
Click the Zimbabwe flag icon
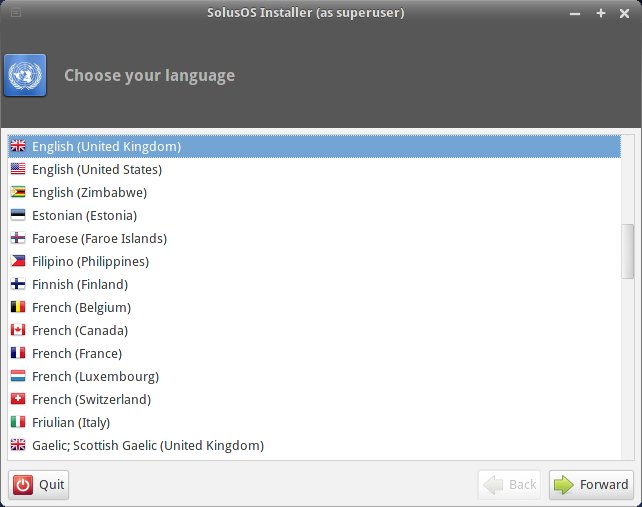tap(18, 192)
